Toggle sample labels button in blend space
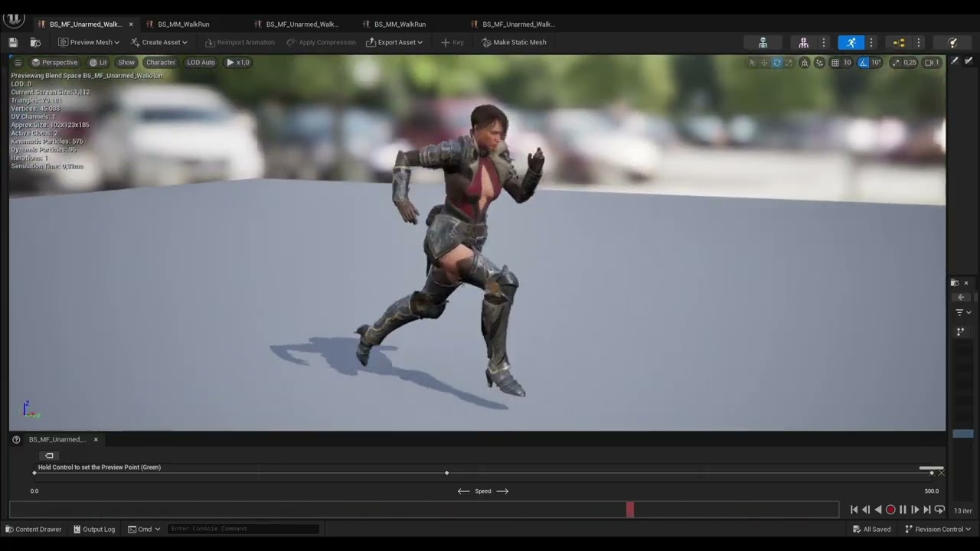 (x=49, y=455)
